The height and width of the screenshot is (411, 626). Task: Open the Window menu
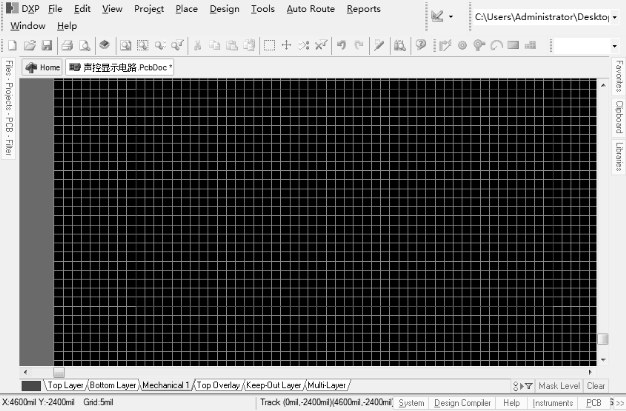[28, 26]
